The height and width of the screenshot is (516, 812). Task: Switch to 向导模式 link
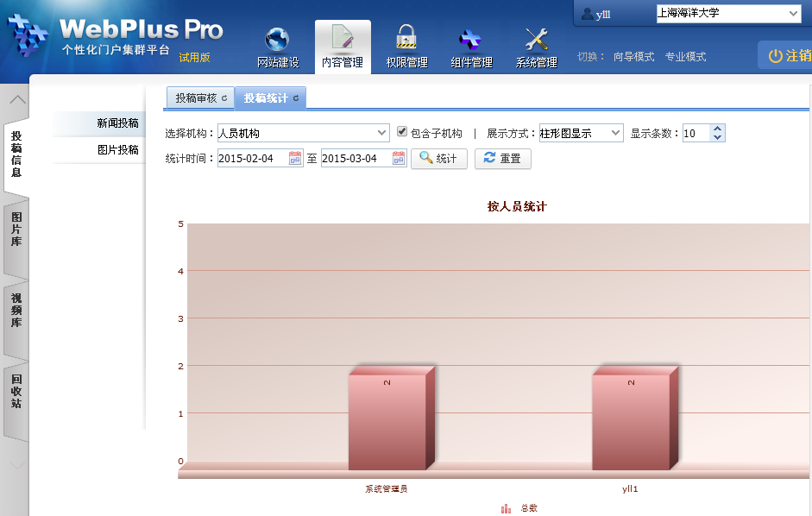633,57
